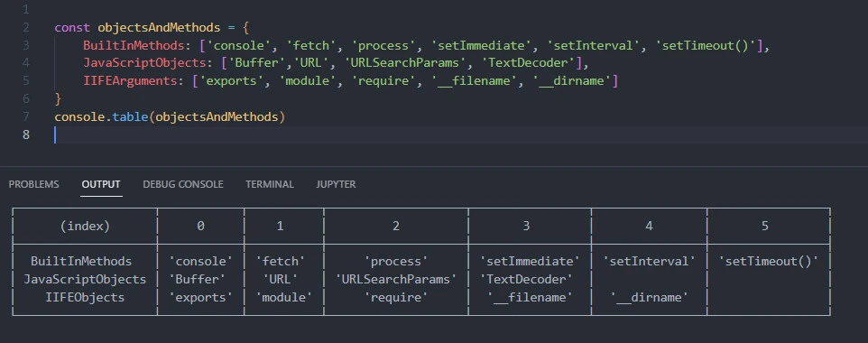Click the 'Buffer' cell in output table
The image size is (868, 343).
pos(198,279)
